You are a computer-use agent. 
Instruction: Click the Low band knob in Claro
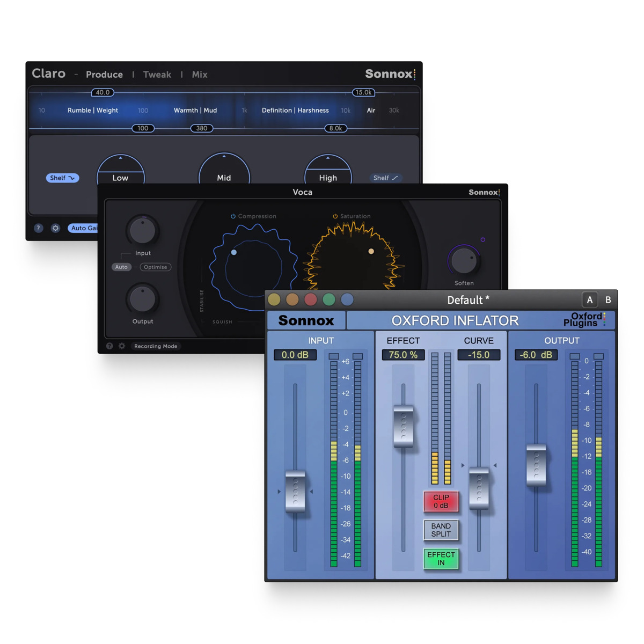tap(120, 170)
